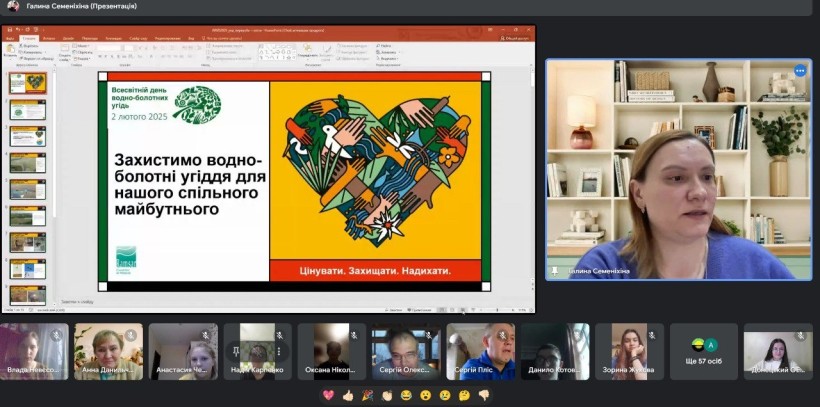Switch to the Slide Show ribbon tab
The height and width of the screenshot is (407, 820).
point(138,39)
